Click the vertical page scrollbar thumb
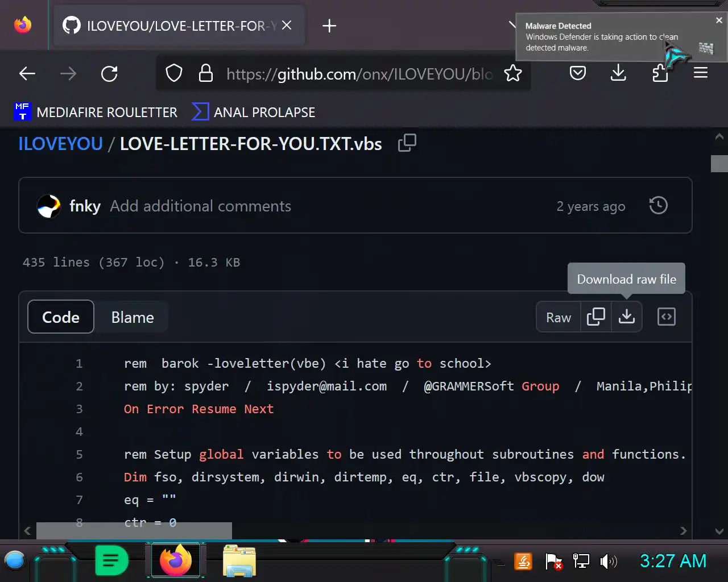Viewport: 728px width, 582px height. point(719,163)
